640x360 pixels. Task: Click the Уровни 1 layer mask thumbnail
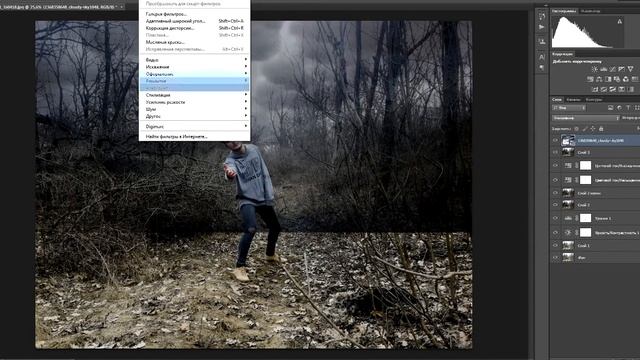585,218
